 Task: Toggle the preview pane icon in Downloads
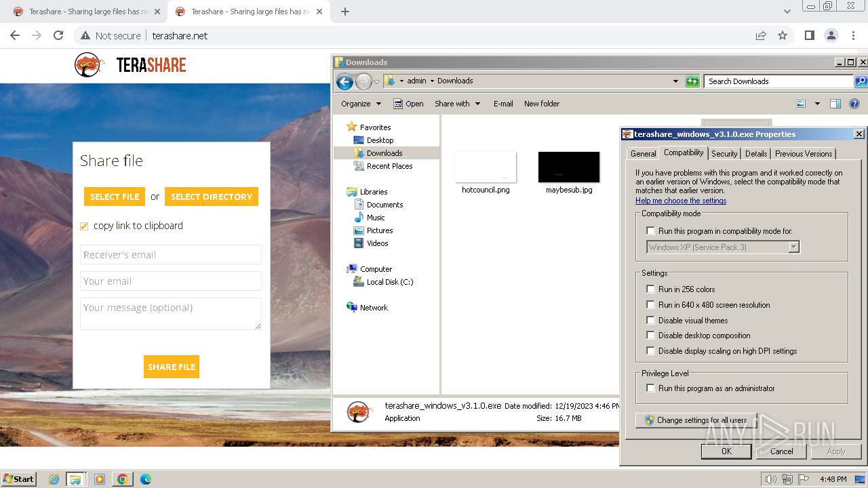[835, 104]
